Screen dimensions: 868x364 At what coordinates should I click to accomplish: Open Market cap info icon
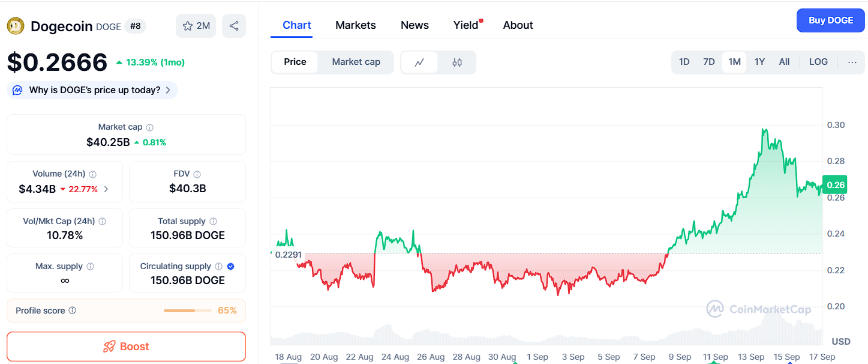click(x=150, y=127)
